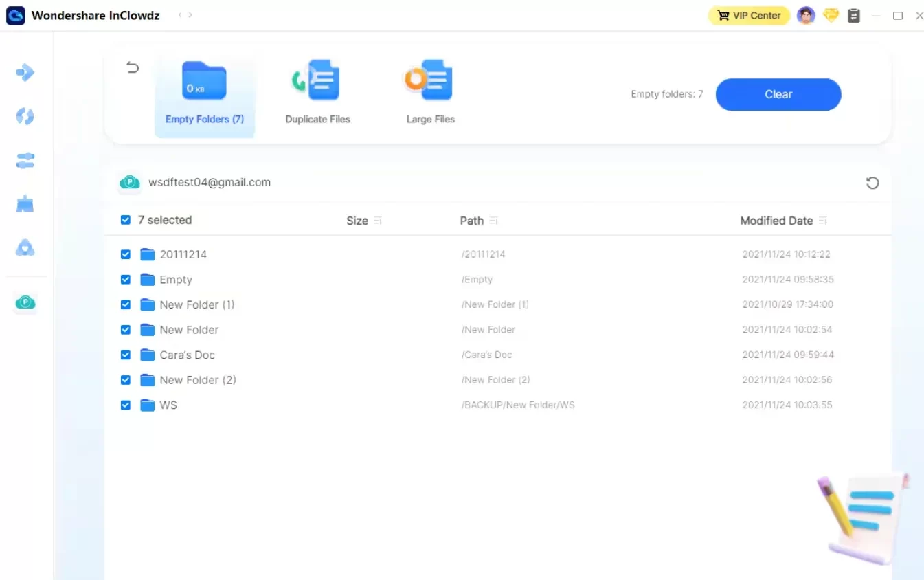The width and height of the screenshot is (924, 580).
Task: Click folder icon of Empty row
Action: pos(147,280)
